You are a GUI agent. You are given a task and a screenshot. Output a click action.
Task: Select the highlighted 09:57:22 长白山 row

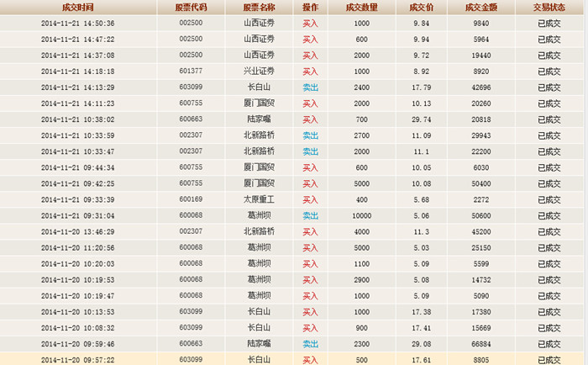pyautogui.click(x=294, y=359)
